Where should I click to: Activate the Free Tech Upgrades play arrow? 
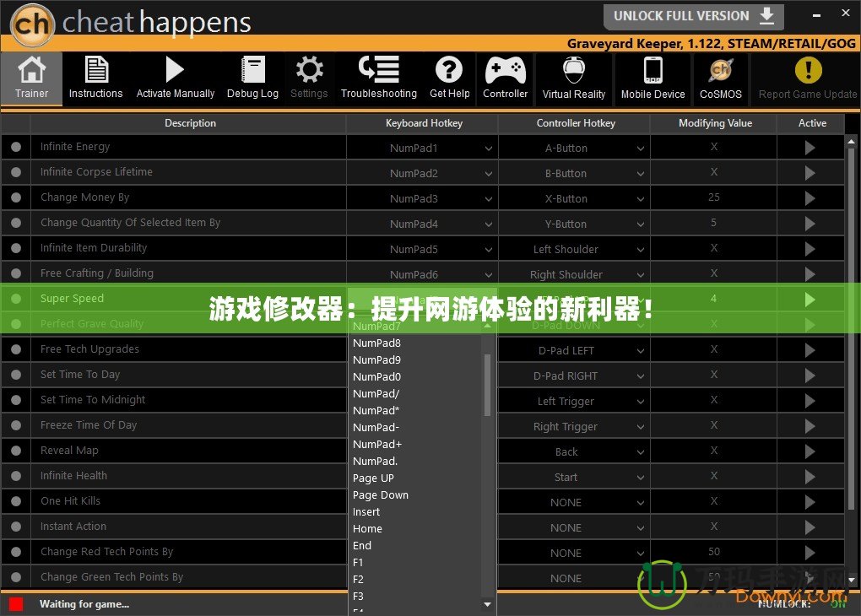click(x=810, y=349)
